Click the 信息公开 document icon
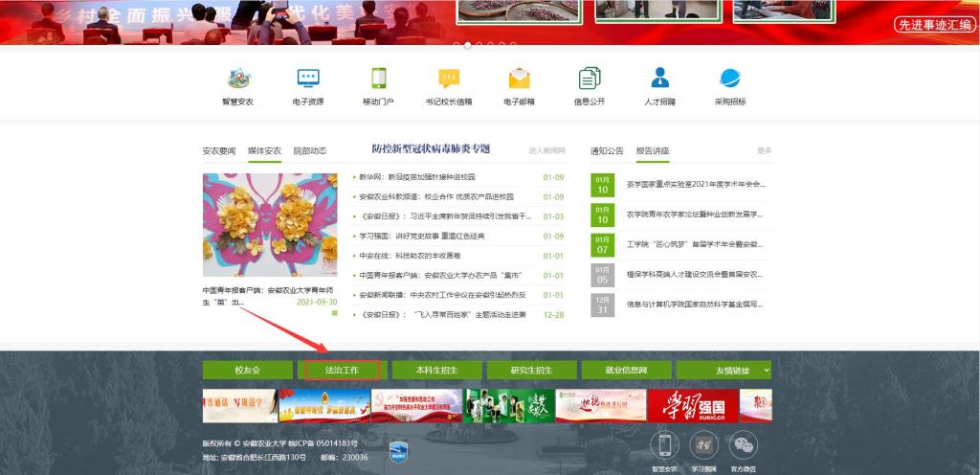This screenshot has height=475, width=980. click(x=590, y=79)
